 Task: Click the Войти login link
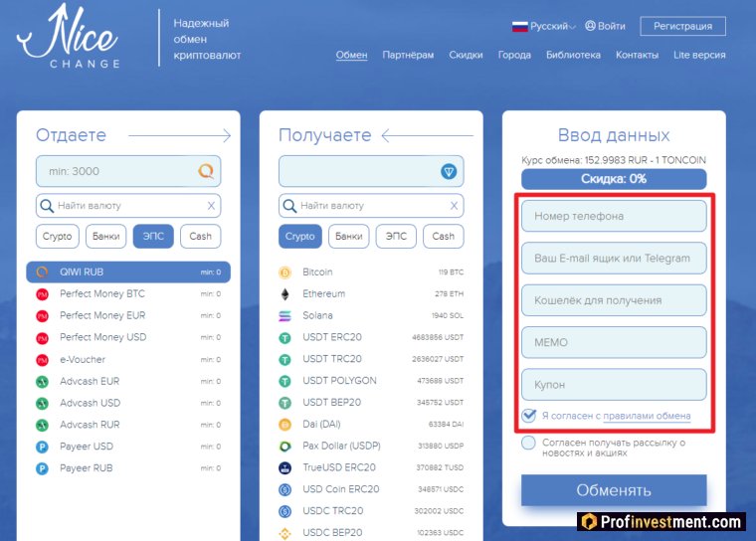(605, 27)
